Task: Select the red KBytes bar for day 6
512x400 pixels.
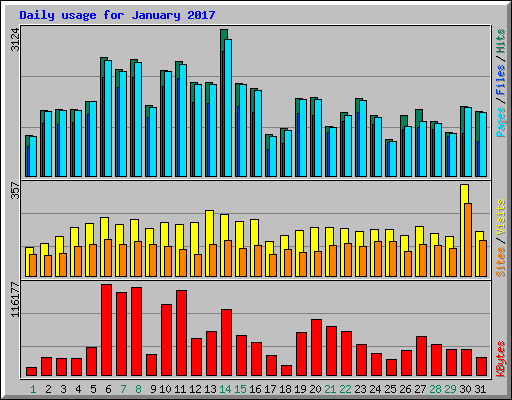Action: click(x=106, y=330)
